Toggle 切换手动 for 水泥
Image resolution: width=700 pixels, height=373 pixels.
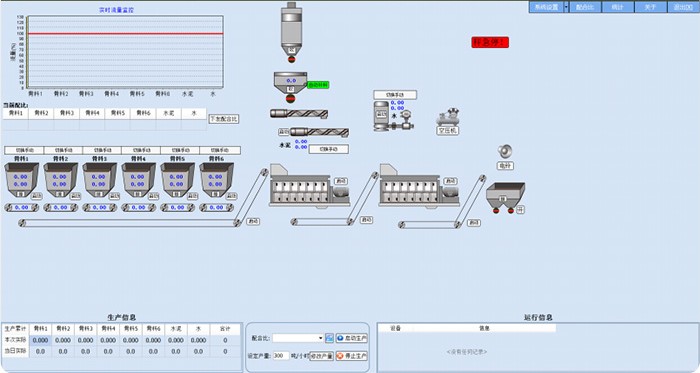pyautogui.click(x=329, y=149)
